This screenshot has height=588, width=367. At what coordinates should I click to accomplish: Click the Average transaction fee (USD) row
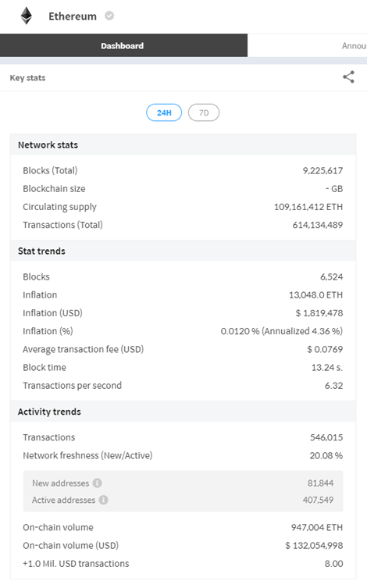point(183,349)
